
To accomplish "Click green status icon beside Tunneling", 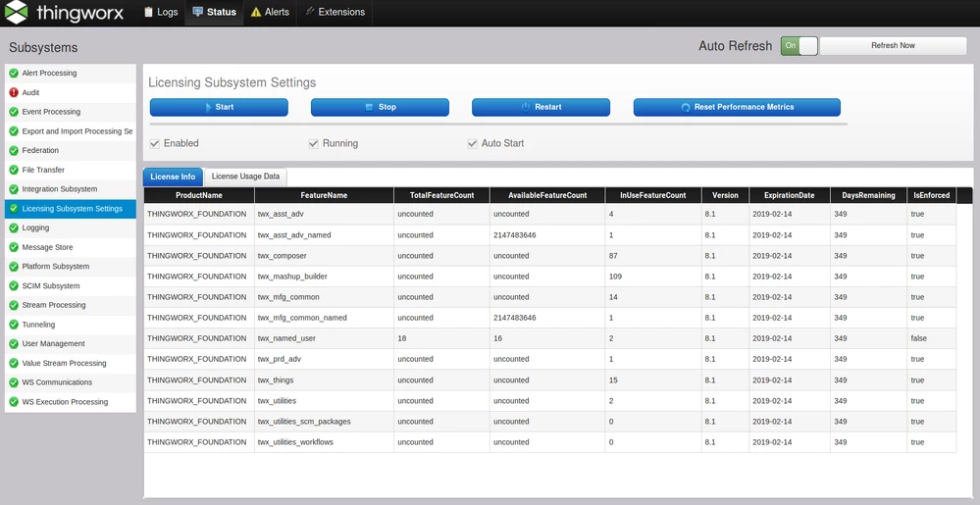I will pyautogui.click(x=14, y=325).
